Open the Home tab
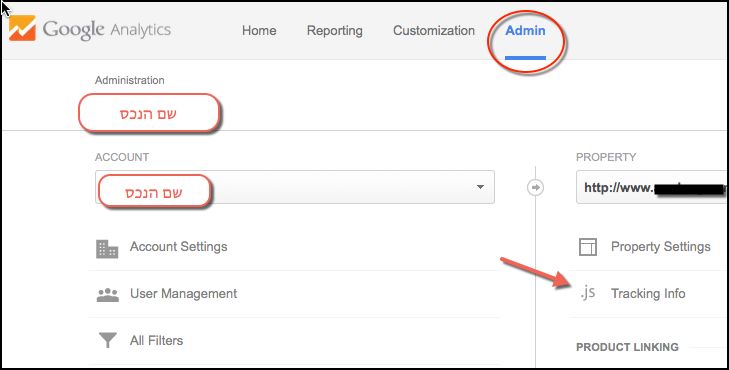 [259, 31]
